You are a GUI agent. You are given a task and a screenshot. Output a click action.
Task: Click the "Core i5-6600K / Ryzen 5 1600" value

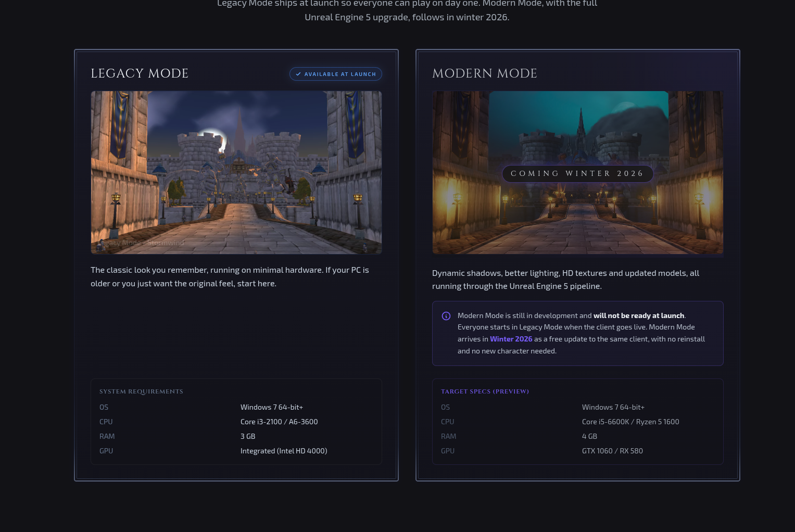pos(630,422)
